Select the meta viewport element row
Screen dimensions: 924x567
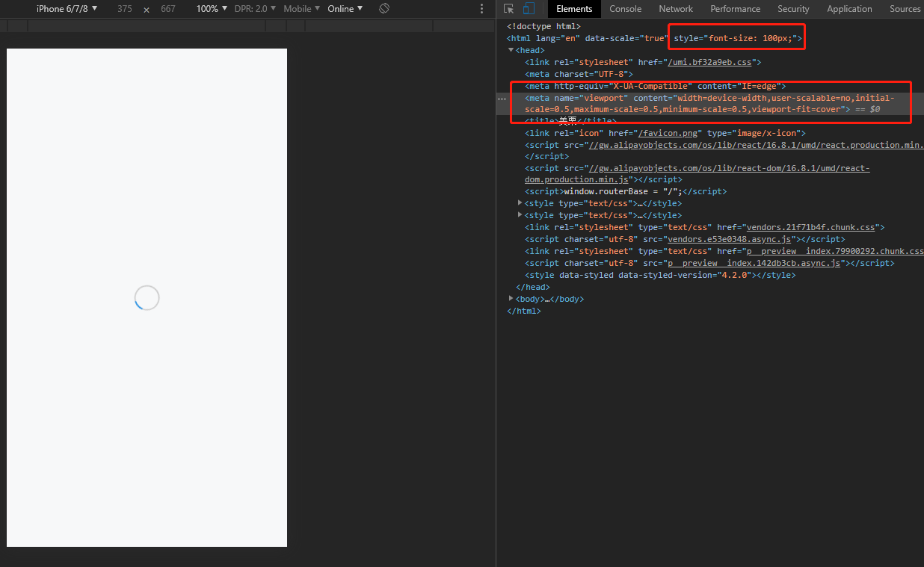710,103
